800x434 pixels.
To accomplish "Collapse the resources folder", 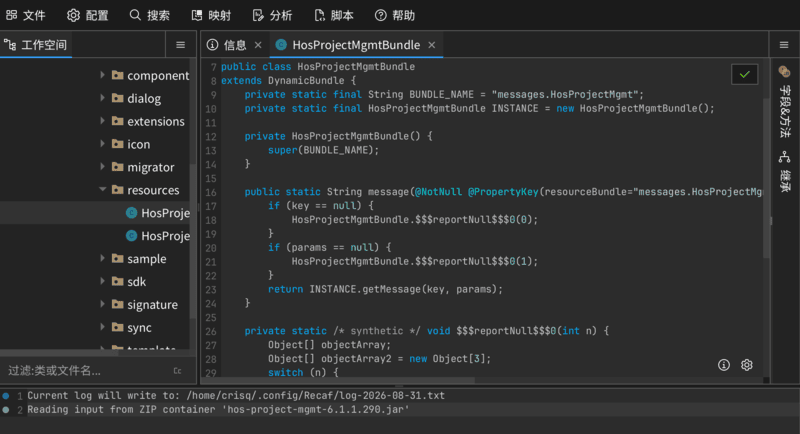I will coord(103,190).
